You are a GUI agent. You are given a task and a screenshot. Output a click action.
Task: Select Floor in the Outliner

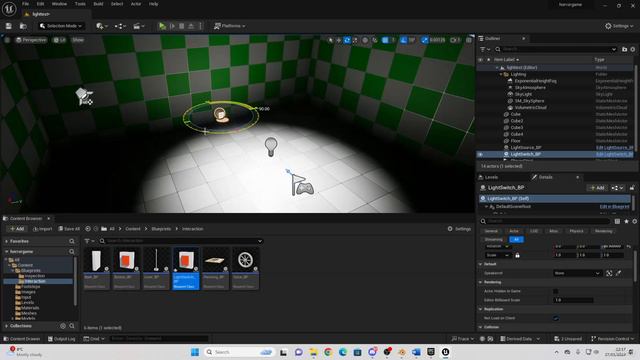click(516, 141)
